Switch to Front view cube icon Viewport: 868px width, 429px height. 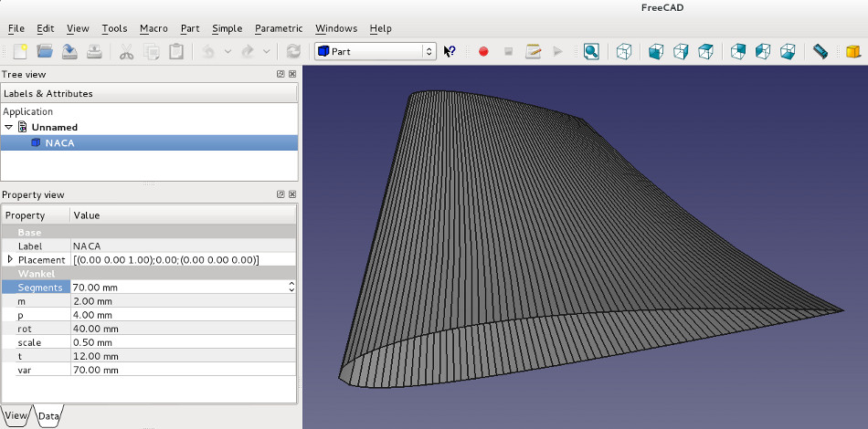pyautogui.click(x=656, y=51)
